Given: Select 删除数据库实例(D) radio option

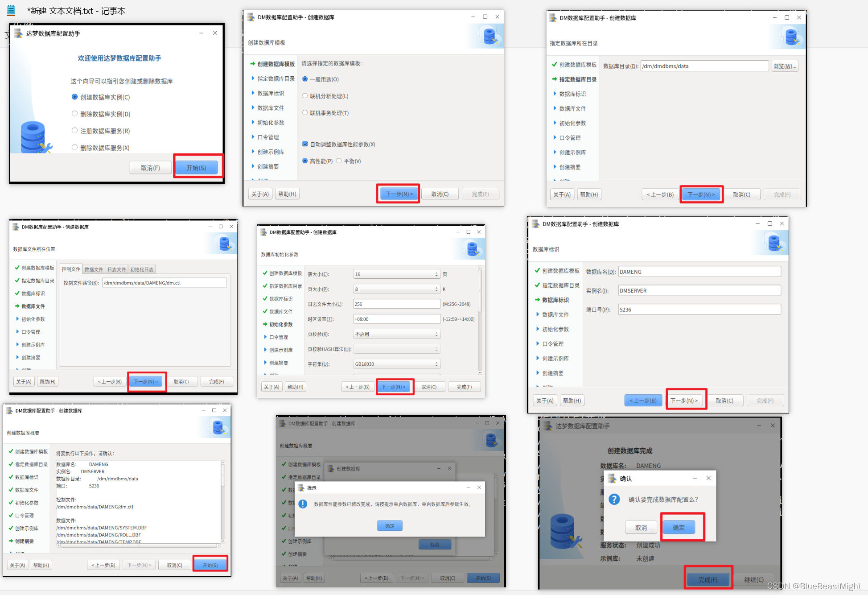Looking at the screenshot, I should coord(74,114).
